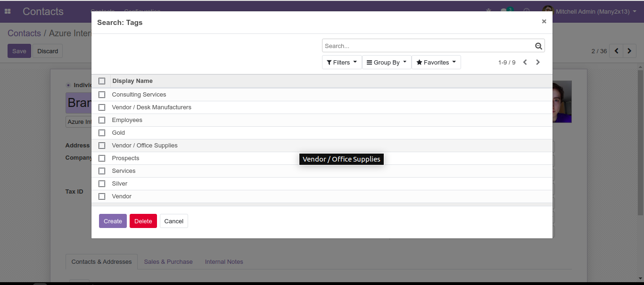Click Mitchell Admin avatar icon
644x285 pixels.
[x=547, y=10]
